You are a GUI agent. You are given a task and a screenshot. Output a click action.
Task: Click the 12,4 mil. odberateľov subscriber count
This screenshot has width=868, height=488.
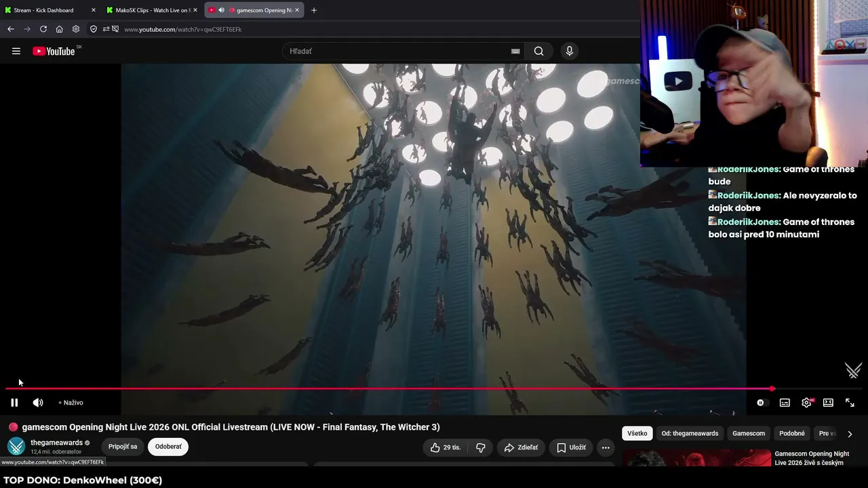(x=56, y=452)
